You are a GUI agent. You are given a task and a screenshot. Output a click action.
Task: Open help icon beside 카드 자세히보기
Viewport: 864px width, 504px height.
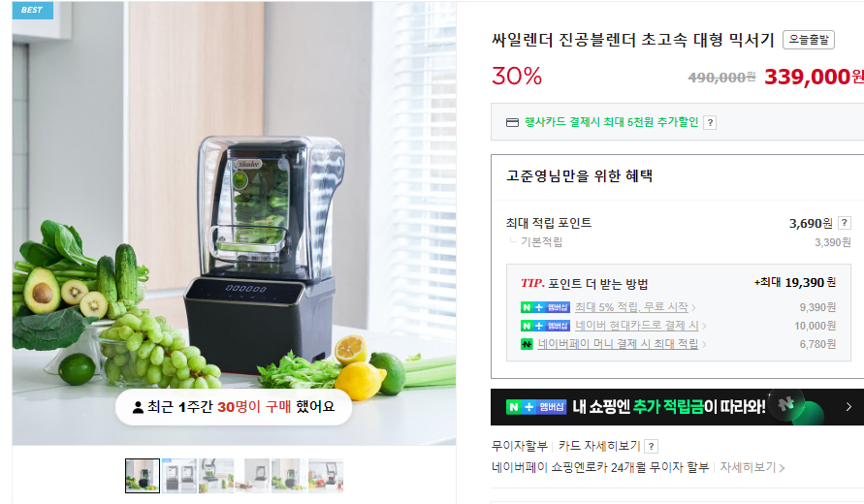(651, 446)
